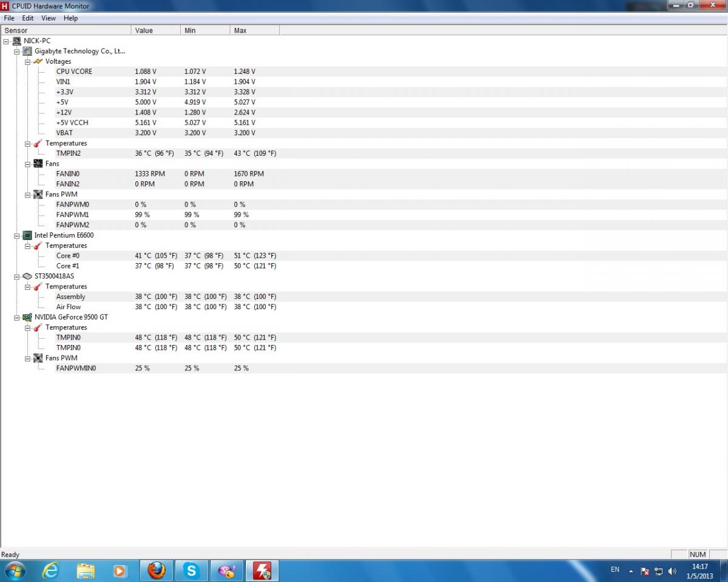Open the Windows Start menu
This screenshot has width=728, height=582.
pyautogui.click(x=15, y=570)
